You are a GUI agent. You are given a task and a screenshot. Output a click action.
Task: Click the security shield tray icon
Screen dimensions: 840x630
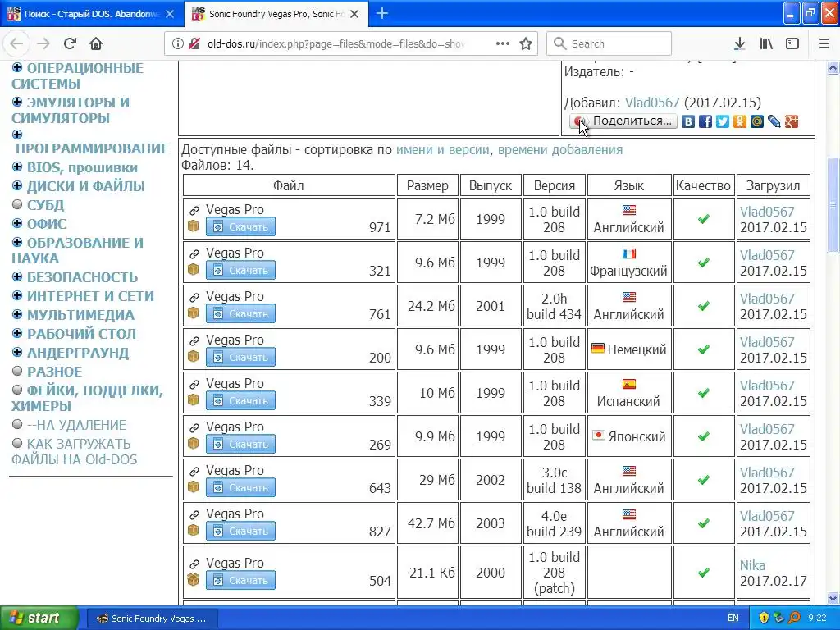click(x=764, y=618)
